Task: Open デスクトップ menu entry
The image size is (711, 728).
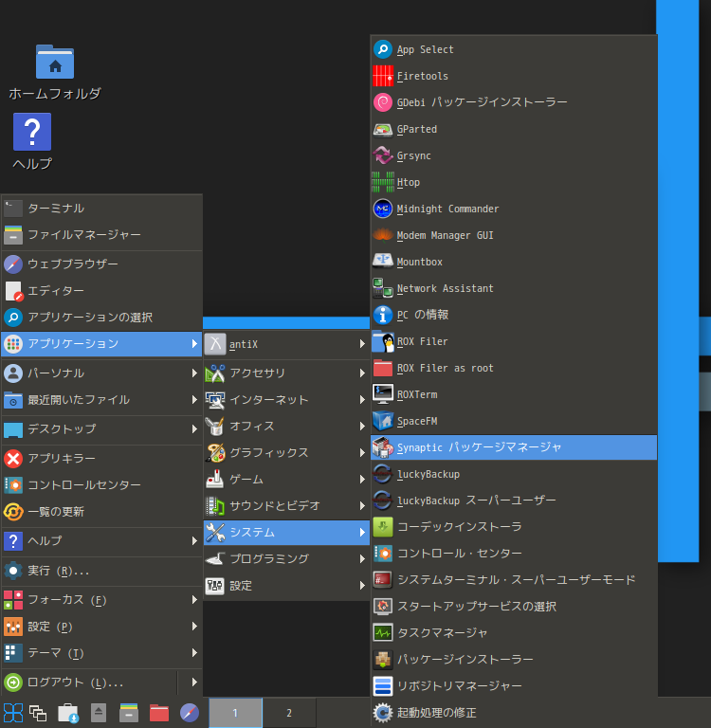Action: [101, 428]
